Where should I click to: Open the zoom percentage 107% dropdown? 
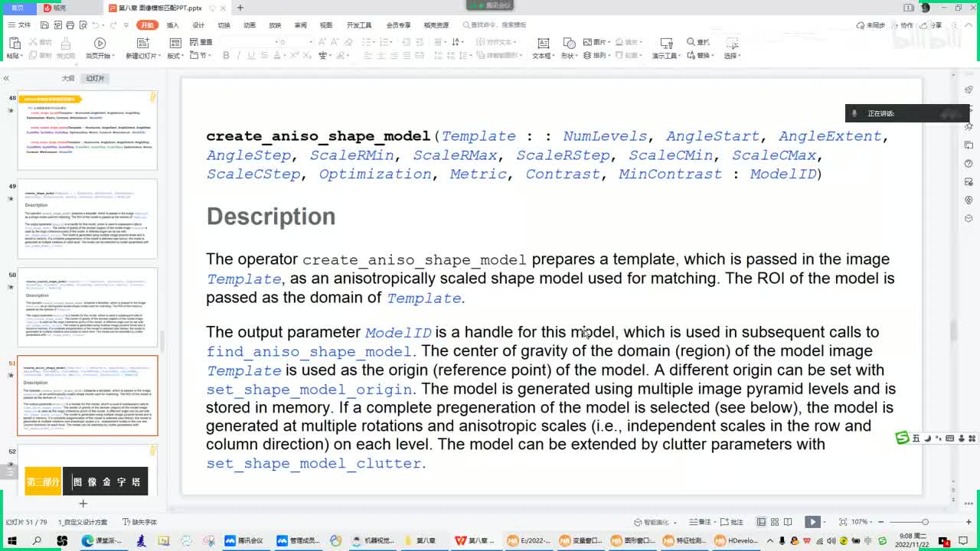[861, 522]
